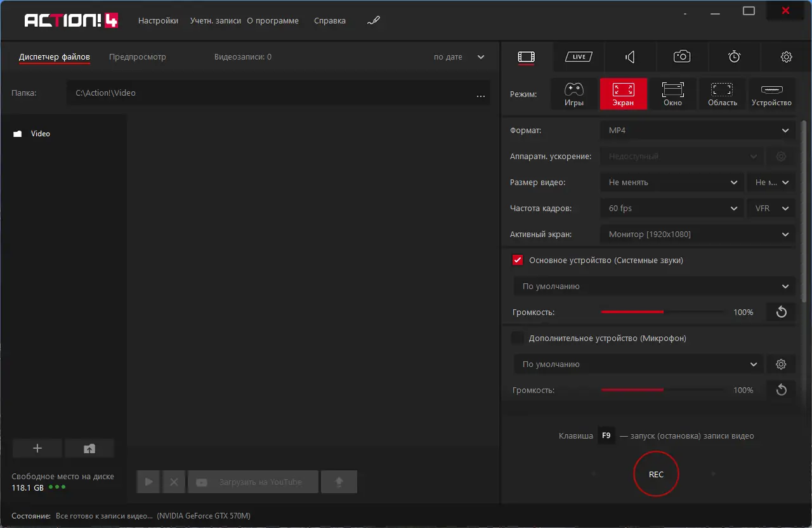Open the Live streaming tab icon
The height and width of the screenshot is (528, 812).
click(579, 57)
